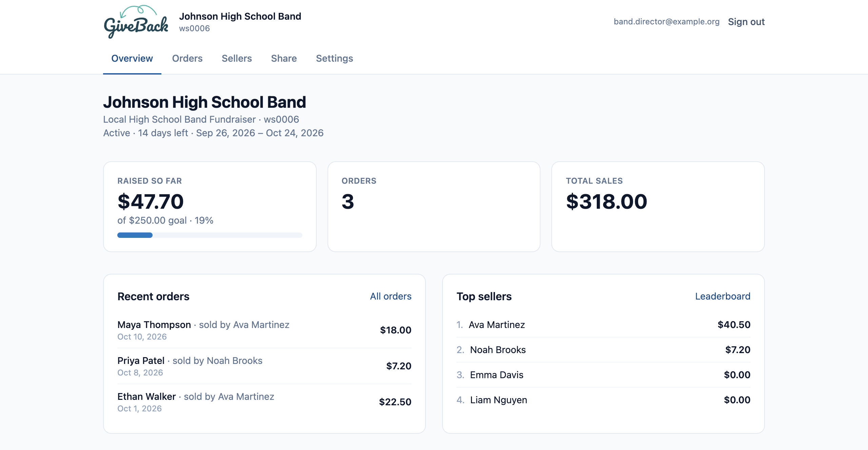The image size is (868, 450).
Task: Switch to the Orders tab
Action: click(x=187, y=58)
